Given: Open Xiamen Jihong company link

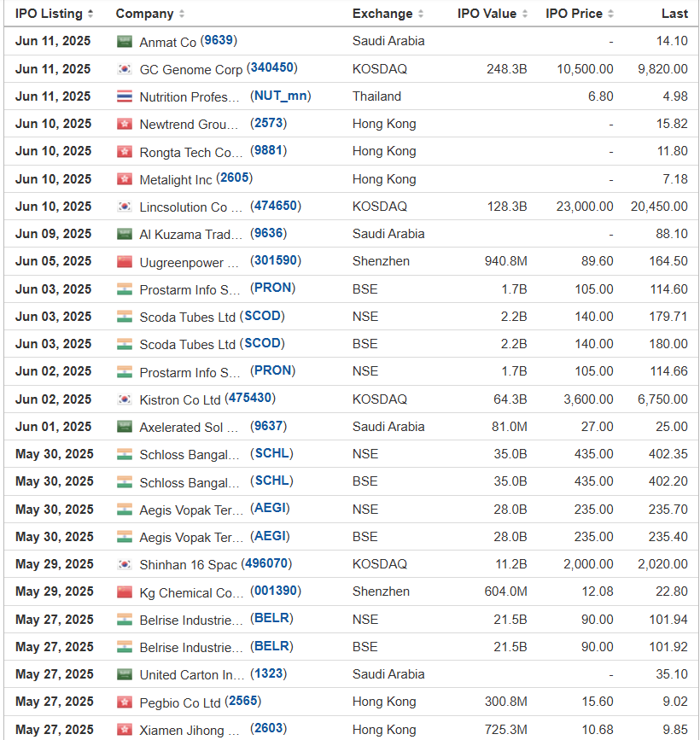Looking at the screenshot, I should (190, 730).
